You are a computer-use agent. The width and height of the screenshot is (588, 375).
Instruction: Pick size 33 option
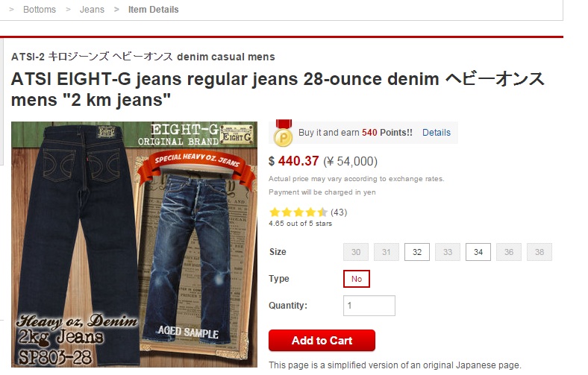[x=448, y=252]
